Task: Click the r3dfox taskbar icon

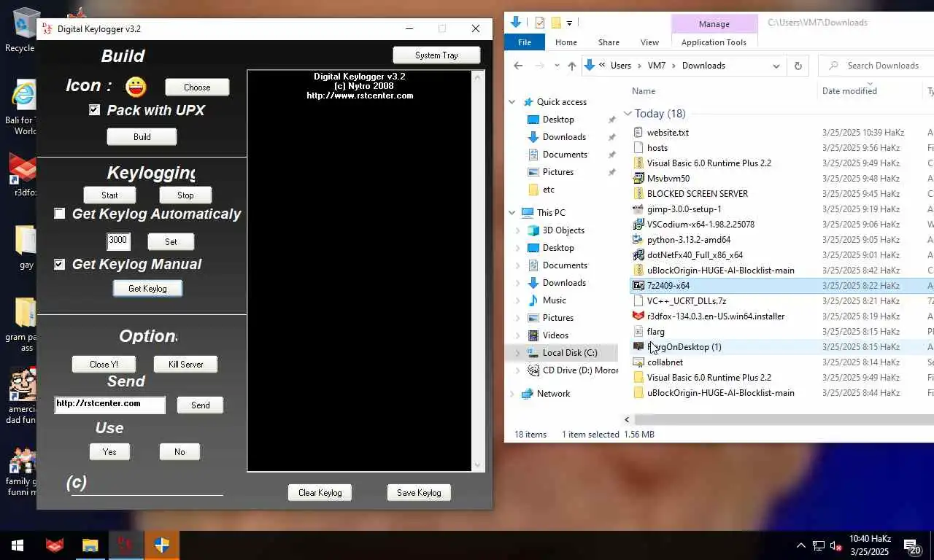Action: click(x=54, y=545)
